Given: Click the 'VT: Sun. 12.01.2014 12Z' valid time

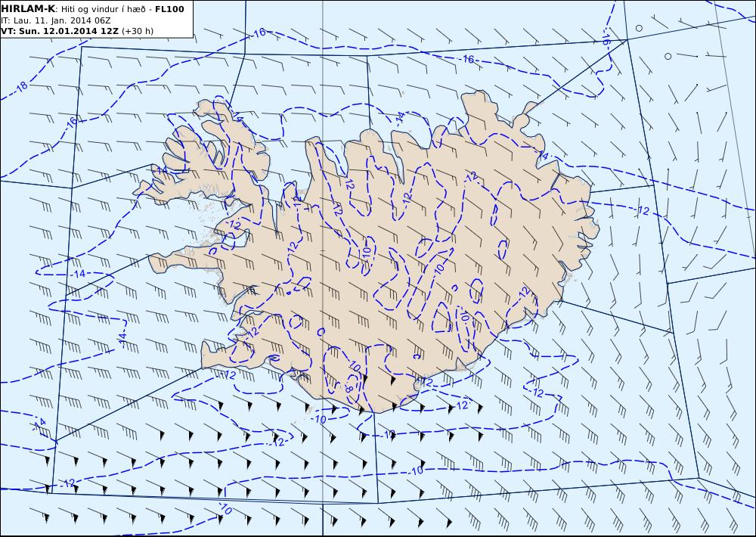Looking at the screenshot, I should [x=60, y=31].
